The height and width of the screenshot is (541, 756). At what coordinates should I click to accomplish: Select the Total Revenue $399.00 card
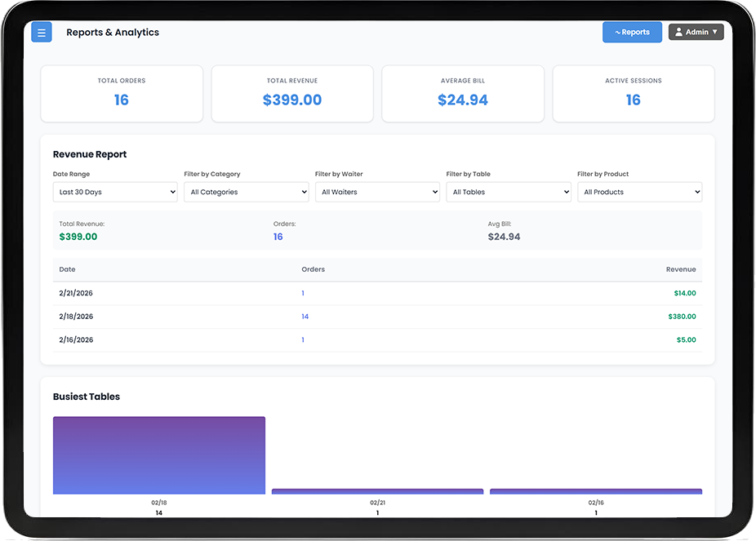[291, 93]
